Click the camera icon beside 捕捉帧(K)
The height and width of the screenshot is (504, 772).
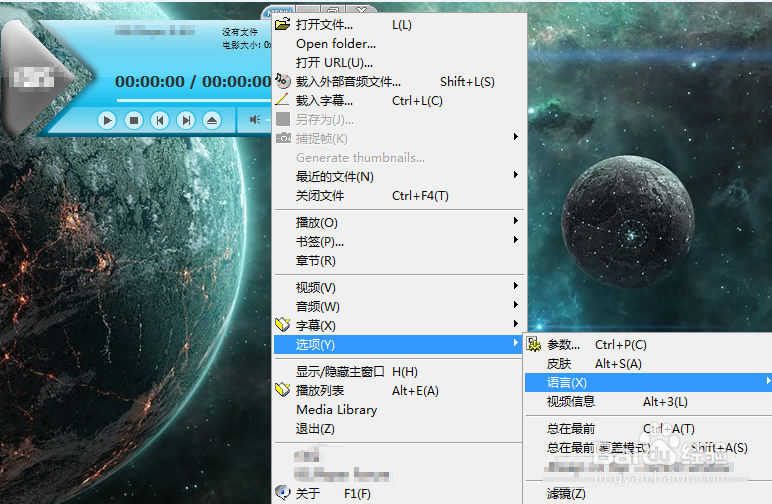click(283, 138)
